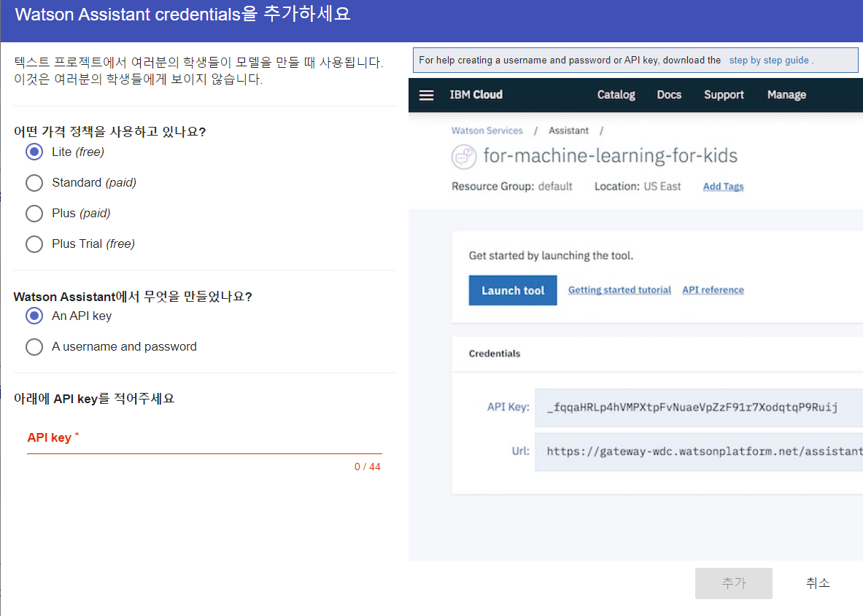The height and width of the screenshot is (616, 863).
Task: Click the for-machine-learning-for-kids service title
Action: pyautogui.click(x=611, y=156)
